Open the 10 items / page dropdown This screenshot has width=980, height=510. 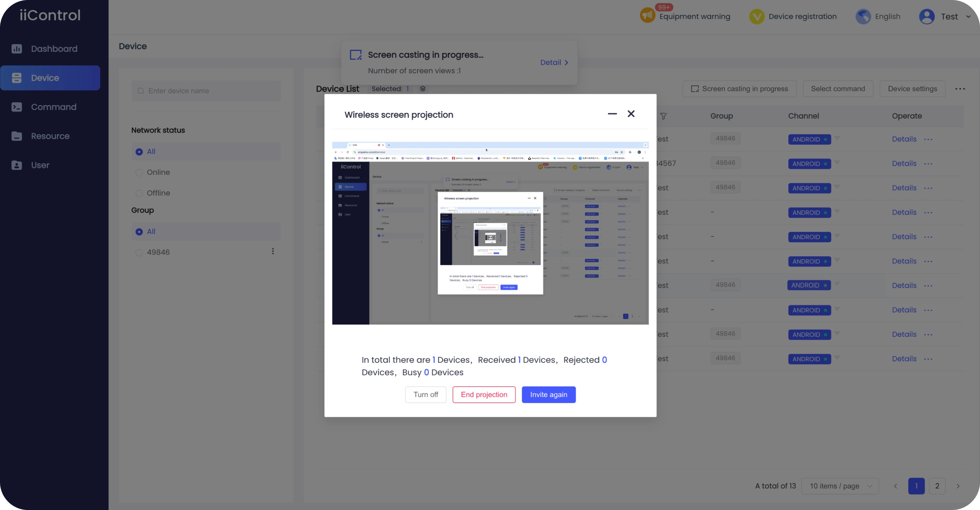pos(840,486)
